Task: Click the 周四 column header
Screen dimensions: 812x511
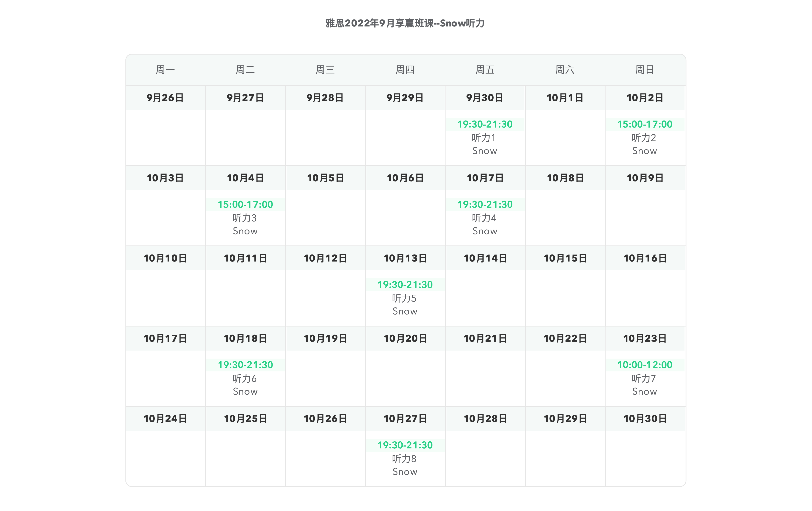Action: (x=405, y=70)
